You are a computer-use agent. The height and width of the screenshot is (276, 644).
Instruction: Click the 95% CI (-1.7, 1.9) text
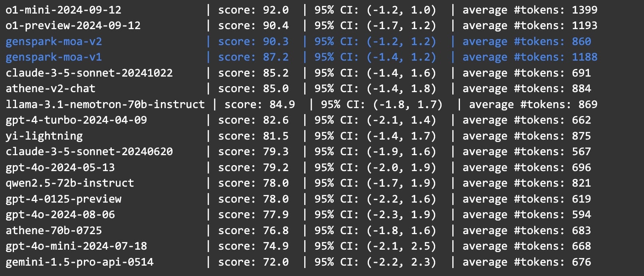[375, 183]
